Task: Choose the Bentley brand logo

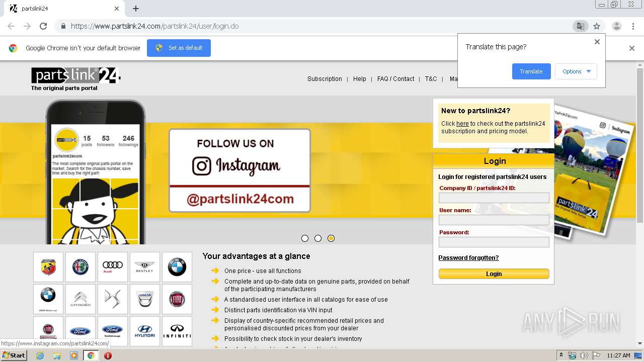Action: pyautogui.click(x=145, y=267)
